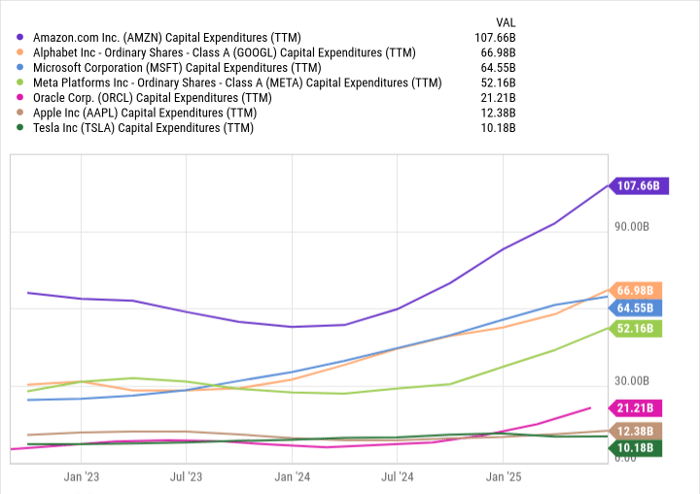Select Tesla Inc (TSLA) legend label
Viewport: 700px width, 494px height.
tap(143, 128)
